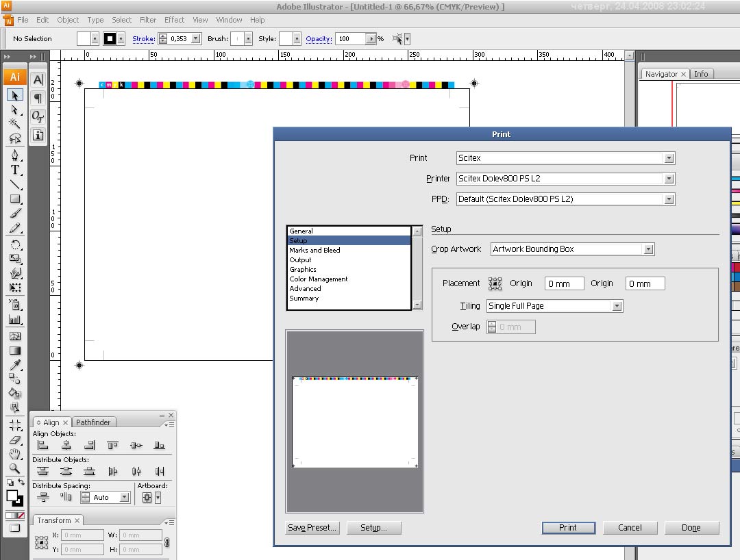Click the print preview thumbnail
The height and width of the screenshot is (560, 740).
pos(355,422)
